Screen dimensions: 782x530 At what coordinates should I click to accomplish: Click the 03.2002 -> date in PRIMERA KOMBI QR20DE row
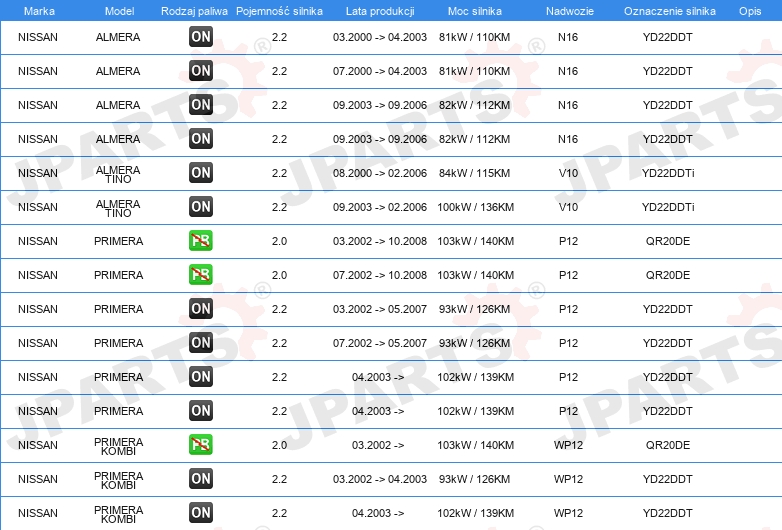coord(378,445)
